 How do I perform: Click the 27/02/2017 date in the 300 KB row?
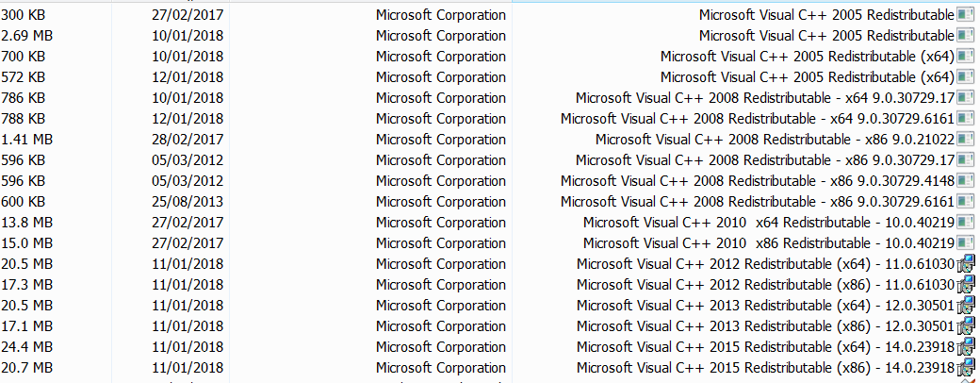point(188,15)
